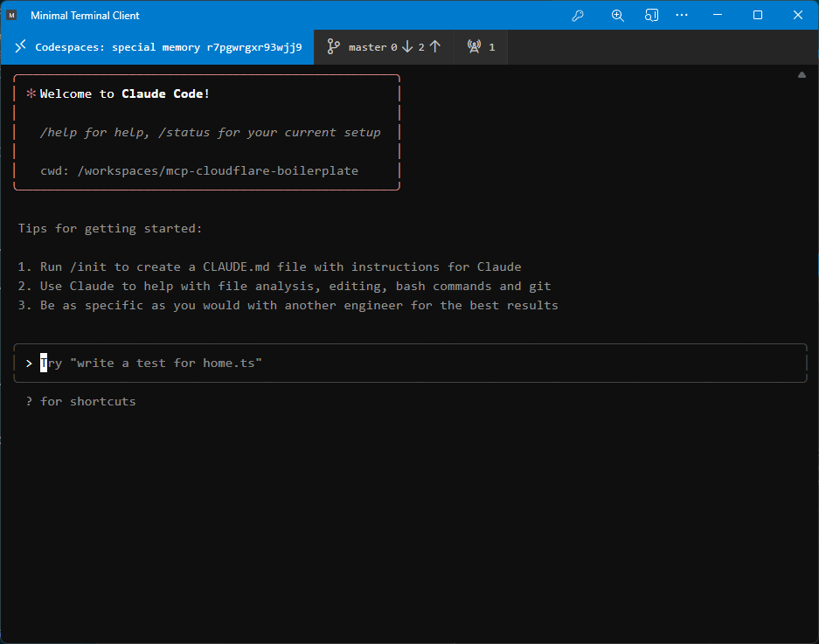
Task: Click the orange asterisk Claude logo
Action: tap(31, 93)
